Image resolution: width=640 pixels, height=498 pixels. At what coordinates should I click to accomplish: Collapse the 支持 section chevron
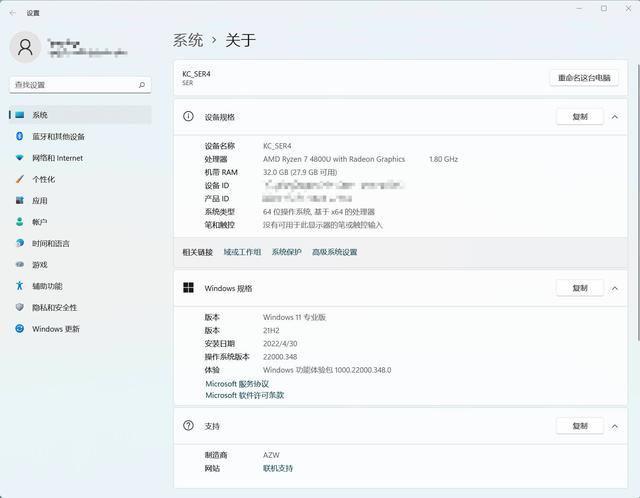coord(618,426)
